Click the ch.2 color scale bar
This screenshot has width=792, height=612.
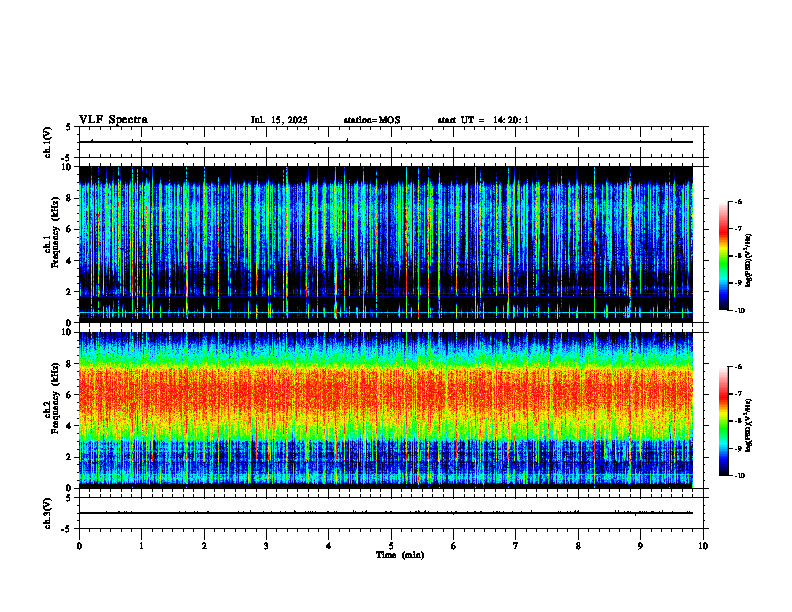click(723, 421)
